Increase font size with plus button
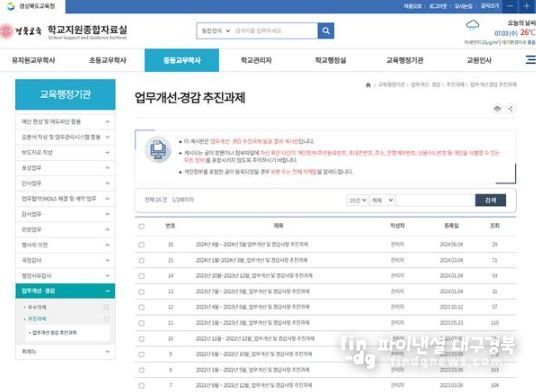The image size is (536, 392). (526, 6)
